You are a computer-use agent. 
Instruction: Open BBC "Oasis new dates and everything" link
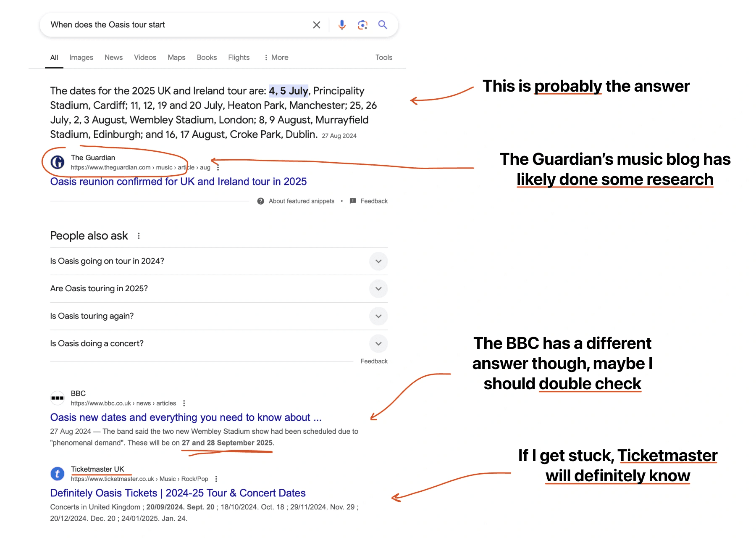tap(186, 417)
